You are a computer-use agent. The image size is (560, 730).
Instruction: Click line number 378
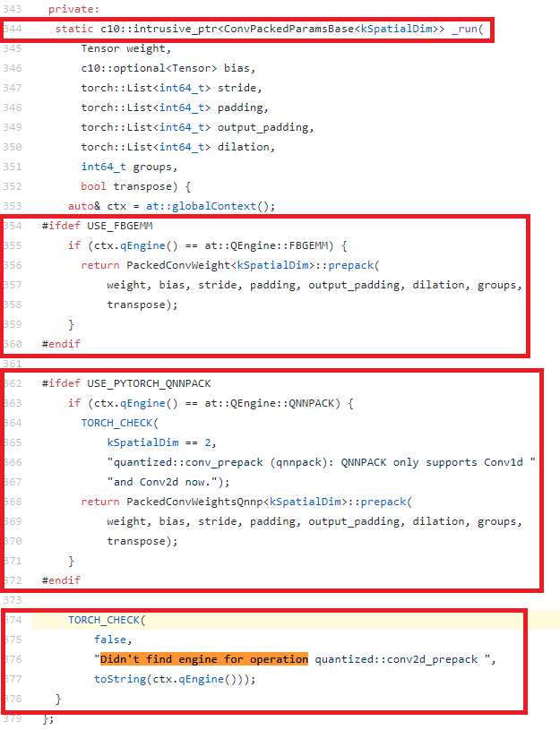[13, 699]
